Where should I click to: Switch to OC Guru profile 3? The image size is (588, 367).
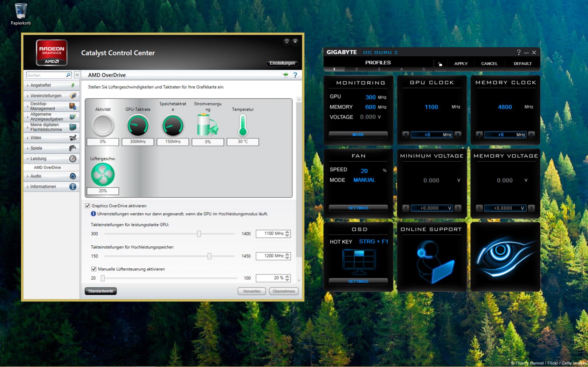(379, 69)
